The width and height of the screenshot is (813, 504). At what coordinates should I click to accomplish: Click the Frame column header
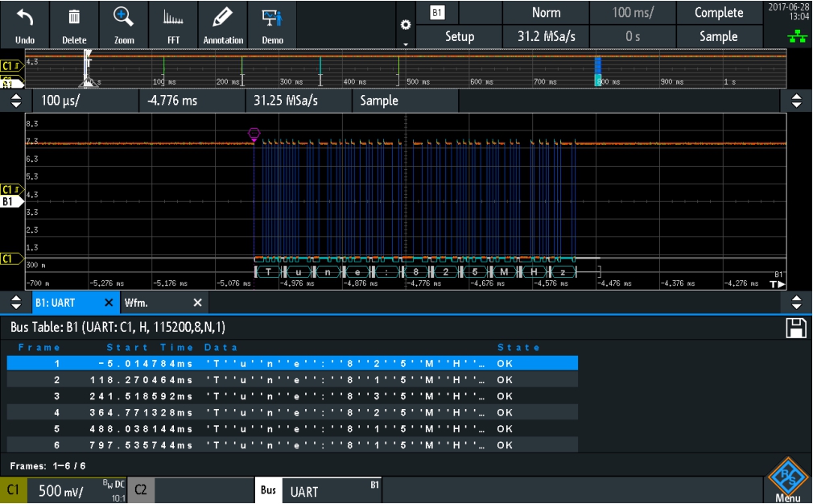click(39, 348)
